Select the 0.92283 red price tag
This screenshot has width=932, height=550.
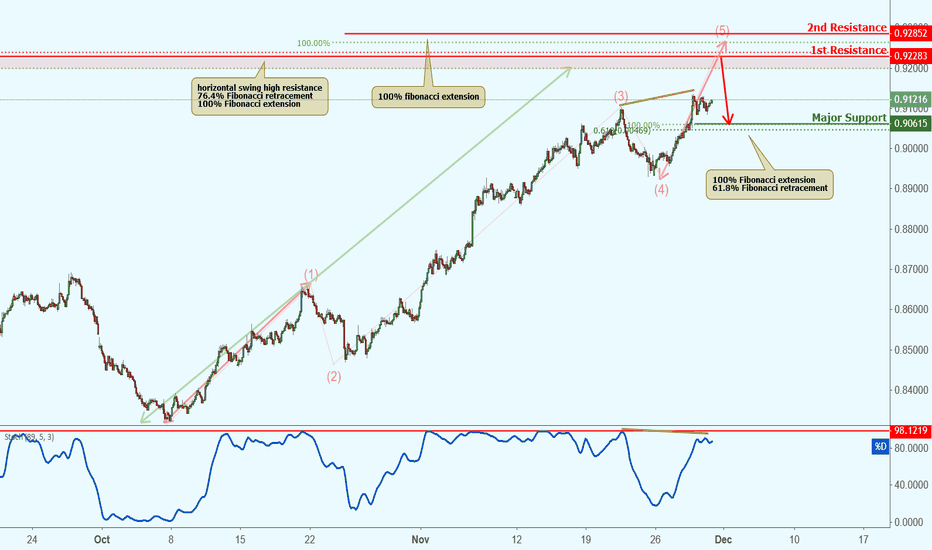point(911,56)
